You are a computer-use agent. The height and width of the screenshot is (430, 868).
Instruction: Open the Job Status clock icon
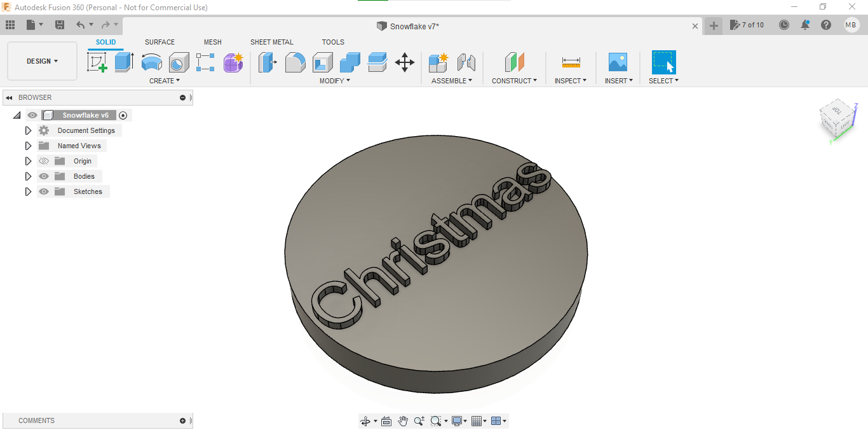tap(784, 25)
